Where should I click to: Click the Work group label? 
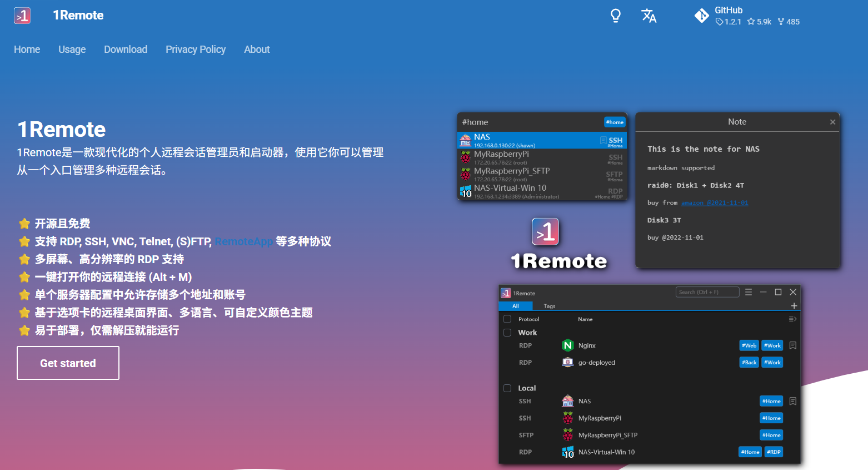(527, 333)
